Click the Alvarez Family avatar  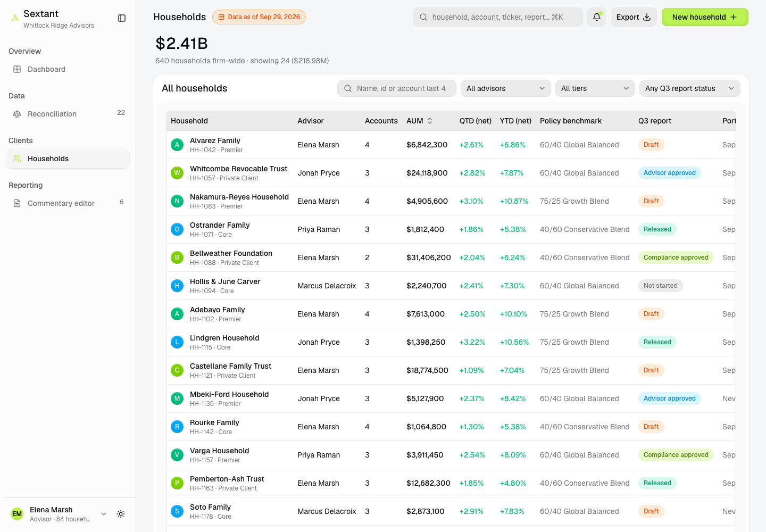tap(177, 145)
